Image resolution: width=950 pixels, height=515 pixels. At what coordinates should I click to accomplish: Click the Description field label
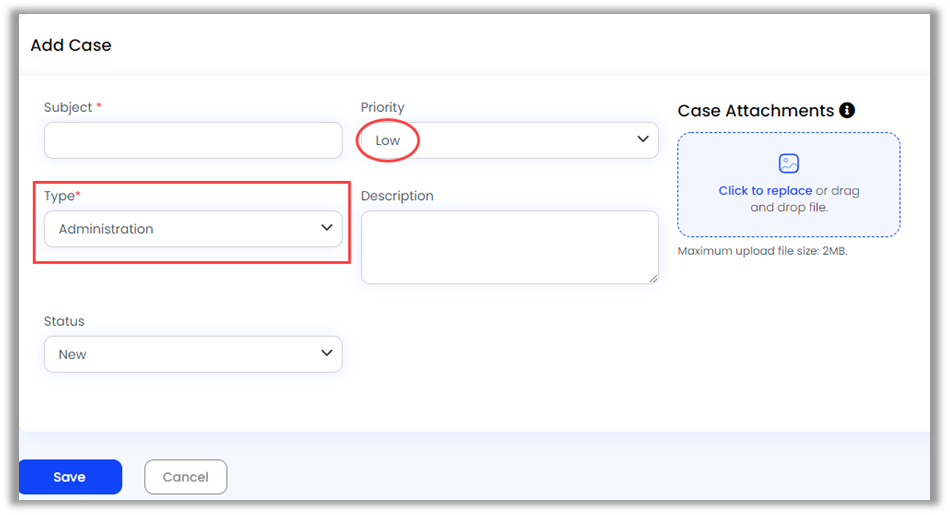pos(397,196)
